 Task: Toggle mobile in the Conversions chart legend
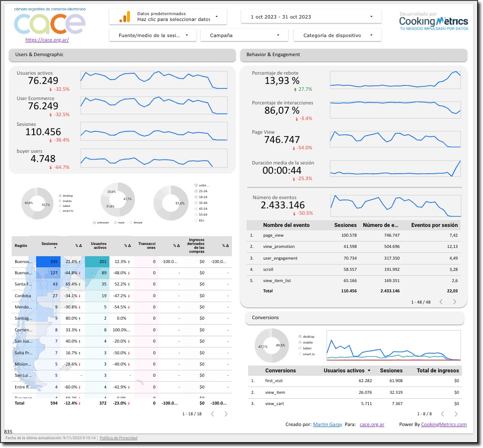[309, 342]
